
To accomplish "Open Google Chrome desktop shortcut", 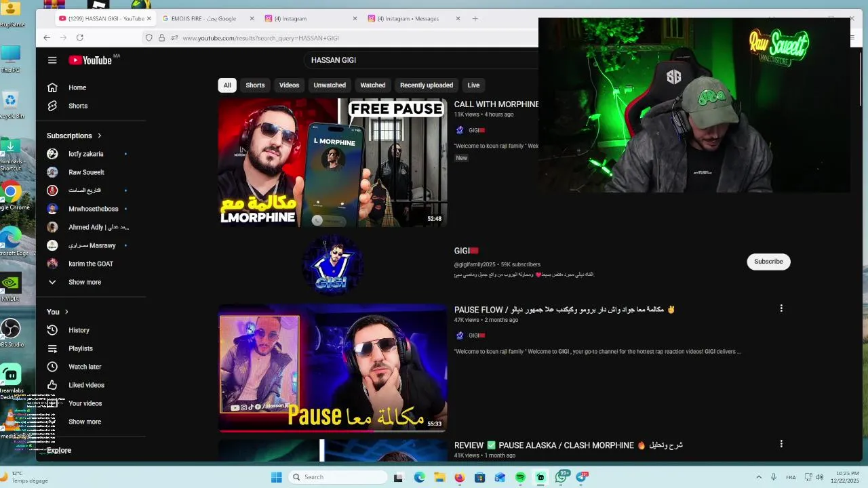I will click(12, 195).
